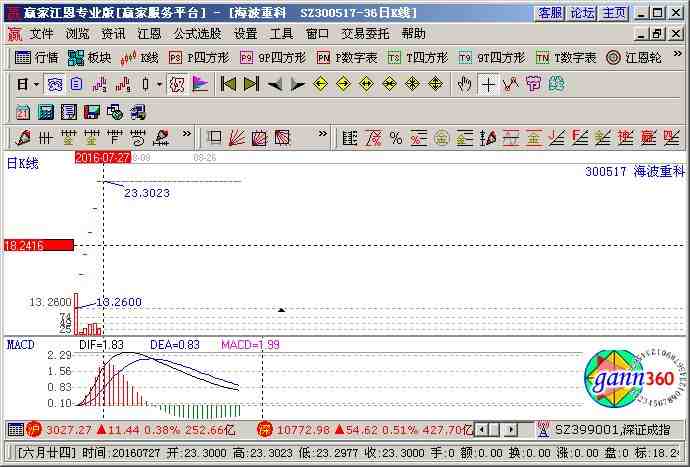Click the grid icon in status bar
Image resolution: width=690 pixels, height=467 pixels.
click(x=15, y=430)
